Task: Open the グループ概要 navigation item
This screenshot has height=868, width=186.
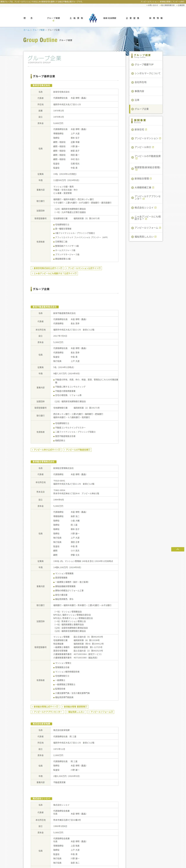Action: coord(53,18)
